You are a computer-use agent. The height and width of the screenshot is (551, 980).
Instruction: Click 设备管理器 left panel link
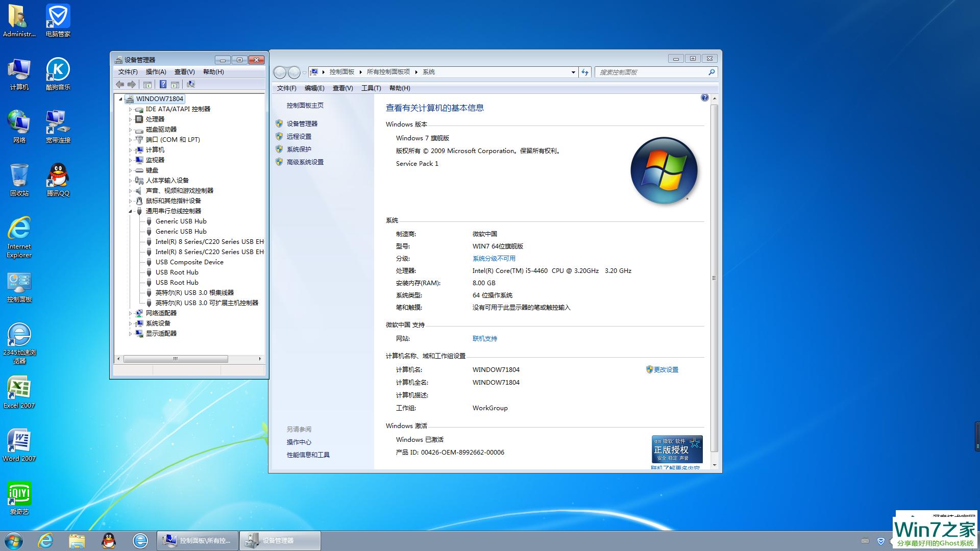point(303,123)
